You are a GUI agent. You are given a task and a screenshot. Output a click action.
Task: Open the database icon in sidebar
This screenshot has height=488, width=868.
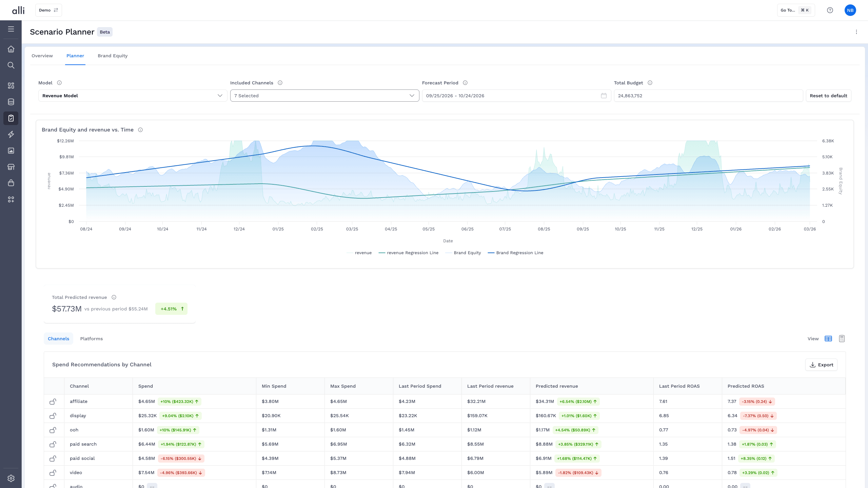point(11,102)
